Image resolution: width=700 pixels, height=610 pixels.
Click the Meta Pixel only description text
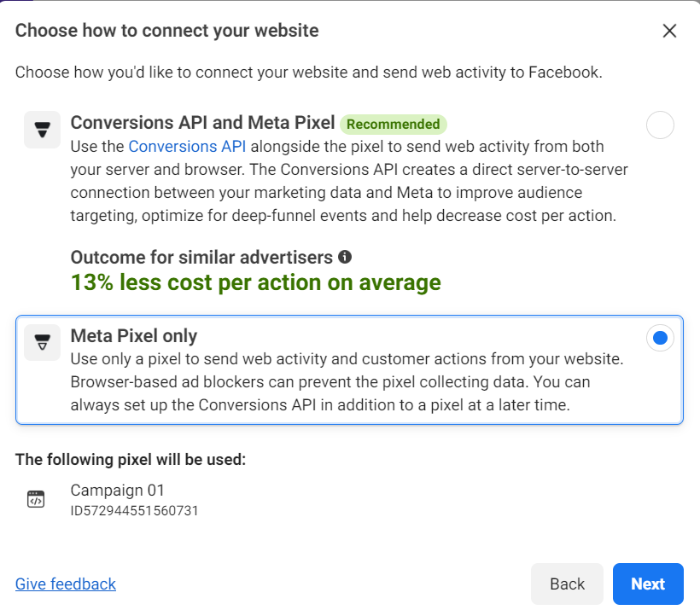[x=347, y=382]
